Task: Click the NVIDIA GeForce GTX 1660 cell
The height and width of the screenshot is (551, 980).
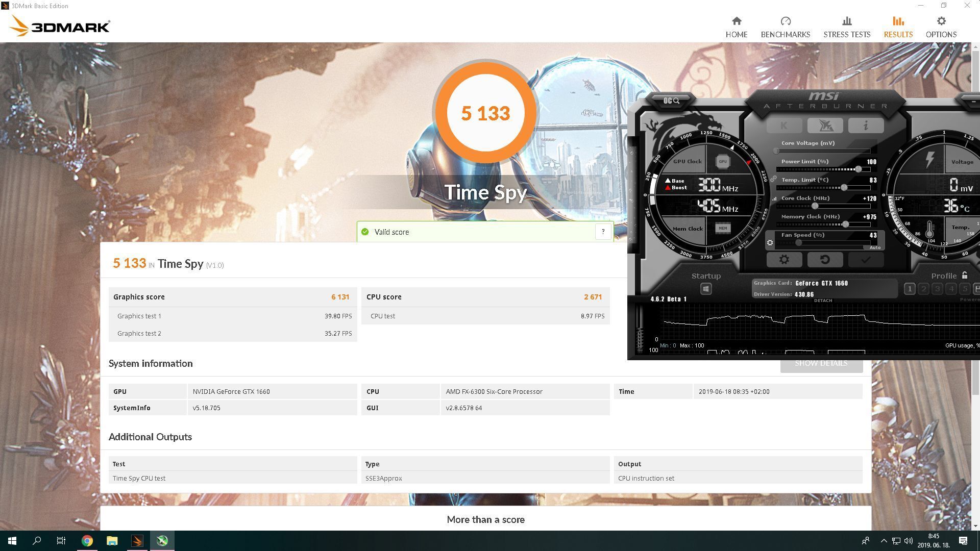Action: click(272, 391)
